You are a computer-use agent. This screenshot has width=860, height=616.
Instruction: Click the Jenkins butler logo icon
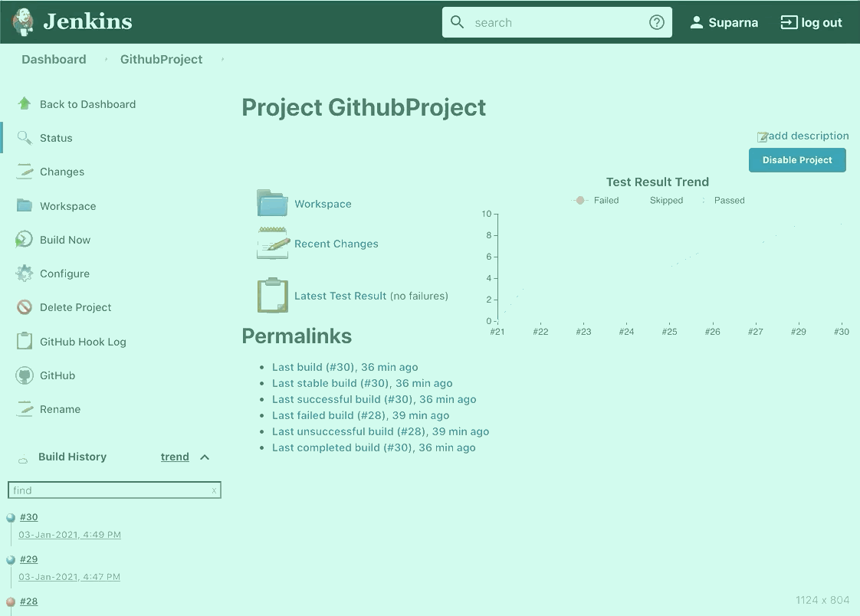click(23, 22)
